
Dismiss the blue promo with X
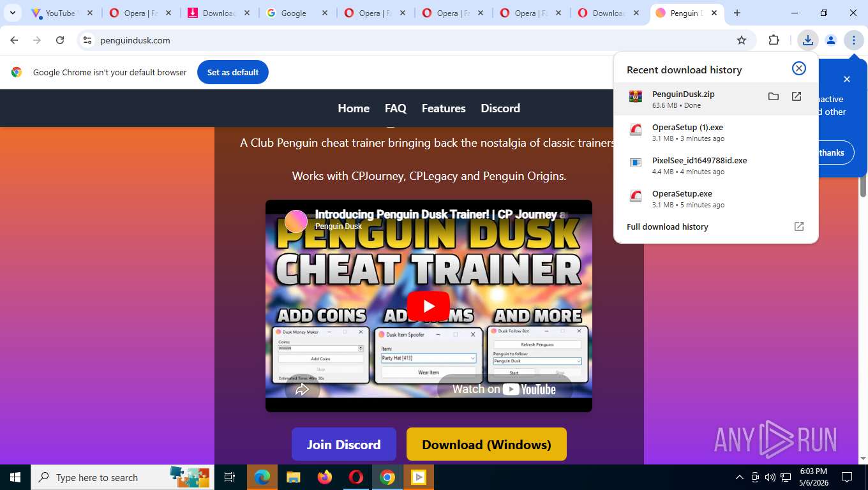pos(847,79)
